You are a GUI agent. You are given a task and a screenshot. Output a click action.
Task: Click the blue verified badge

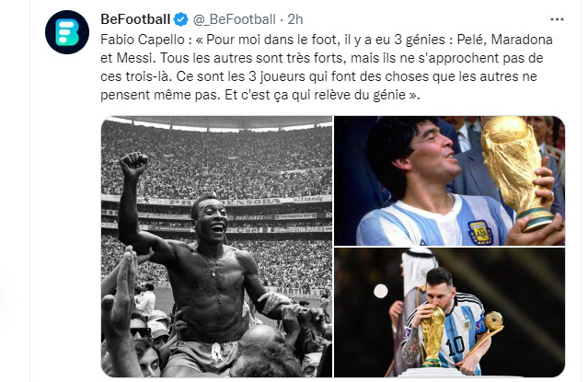click(x=180, y=17)
